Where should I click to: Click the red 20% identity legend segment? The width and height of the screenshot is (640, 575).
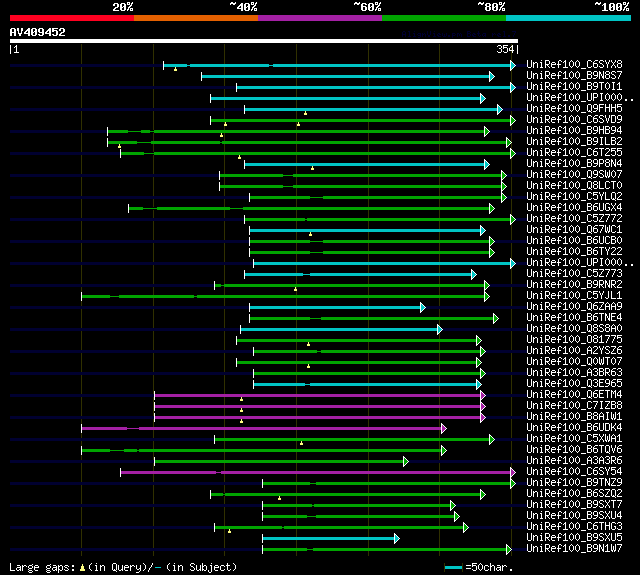point(72,18)
